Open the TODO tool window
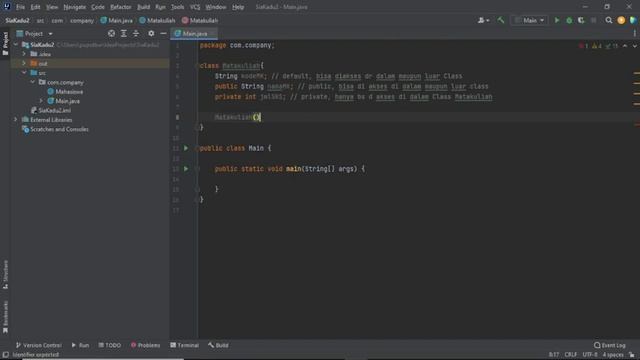640x360 pixels. [109, 345]
